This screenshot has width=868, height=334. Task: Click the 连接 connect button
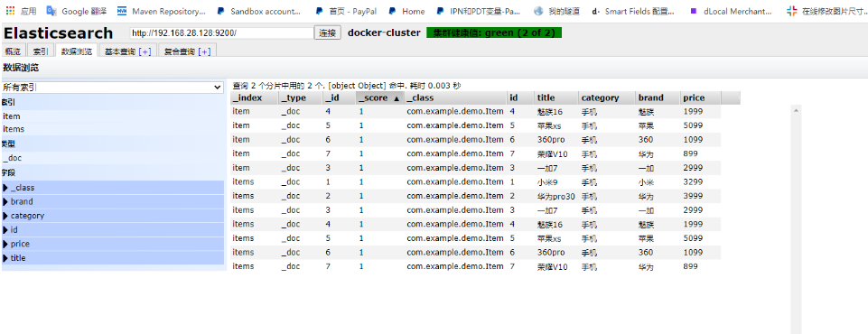(328, 33)
